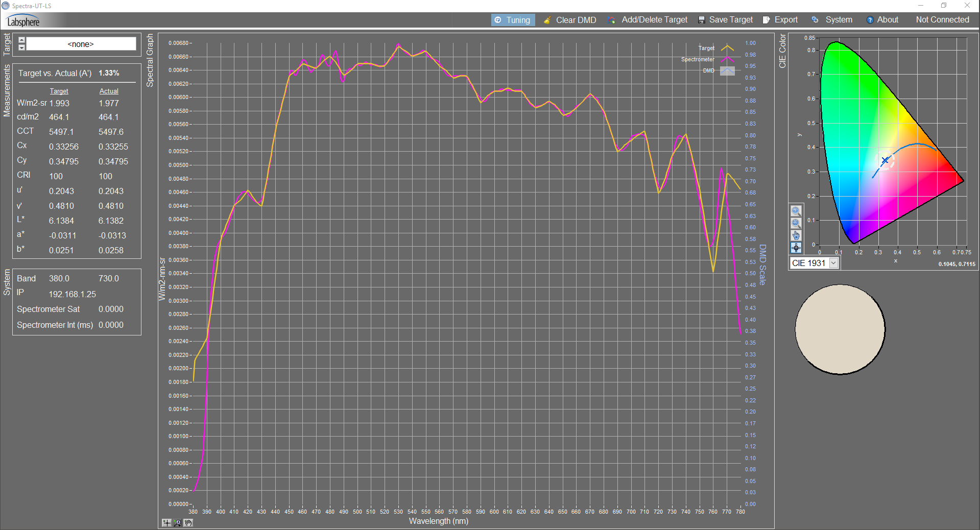The height and width of the screenshot is (530, 980).
Task: Click the Clear DMD button
Action: (570, 20)
